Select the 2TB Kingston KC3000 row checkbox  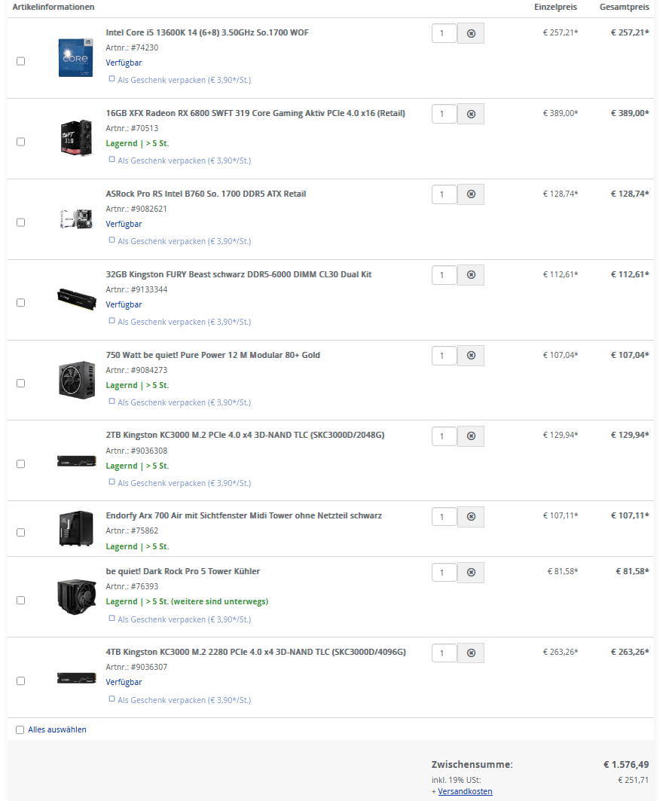[x=21, y=464]
